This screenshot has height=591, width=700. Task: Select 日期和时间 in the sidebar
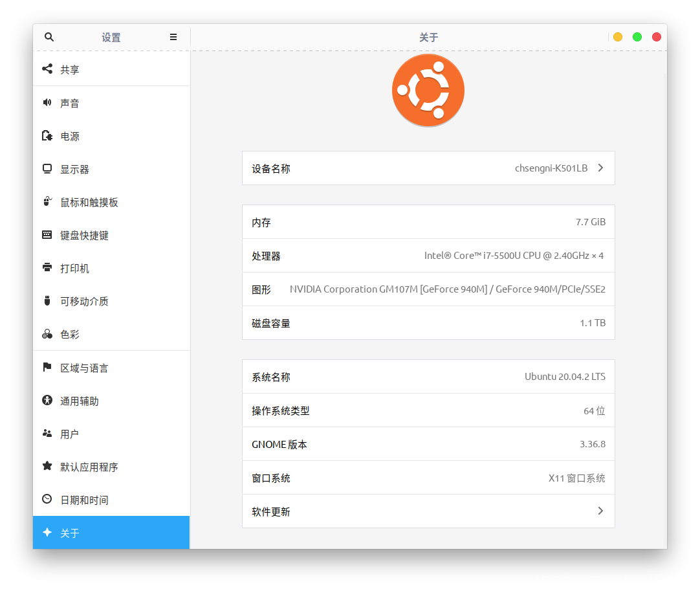[x=112, y=500]
